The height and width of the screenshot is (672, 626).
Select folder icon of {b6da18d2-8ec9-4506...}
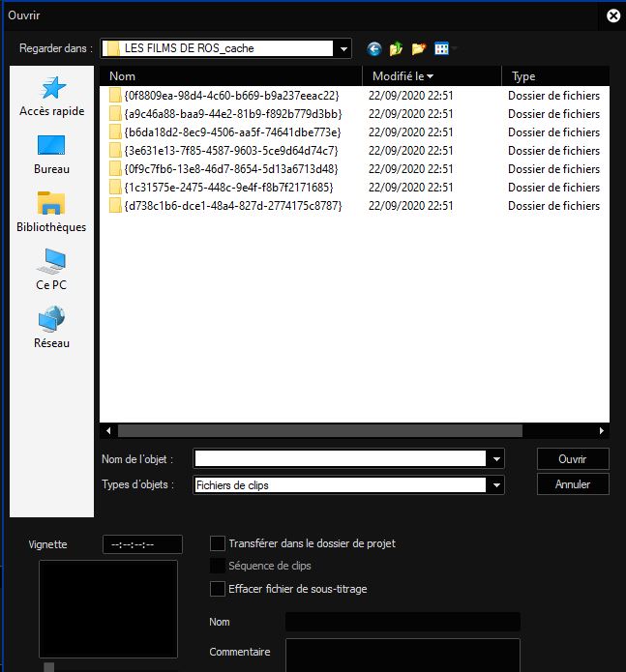click(115, 132)
